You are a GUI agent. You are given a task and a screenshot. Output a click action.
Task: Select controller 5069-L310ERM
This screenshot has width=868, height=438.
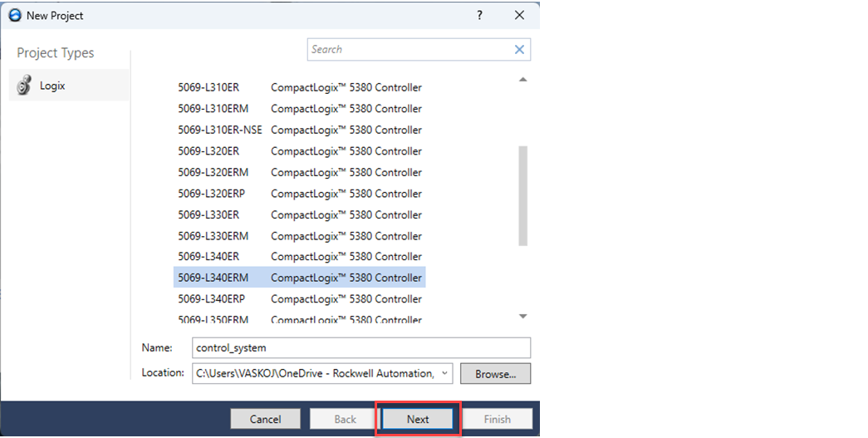pos(300,109)
